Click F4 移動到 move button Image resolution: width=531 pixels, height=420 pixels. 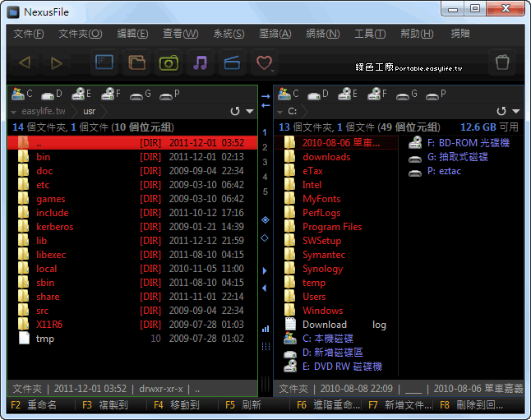(177, 405)
